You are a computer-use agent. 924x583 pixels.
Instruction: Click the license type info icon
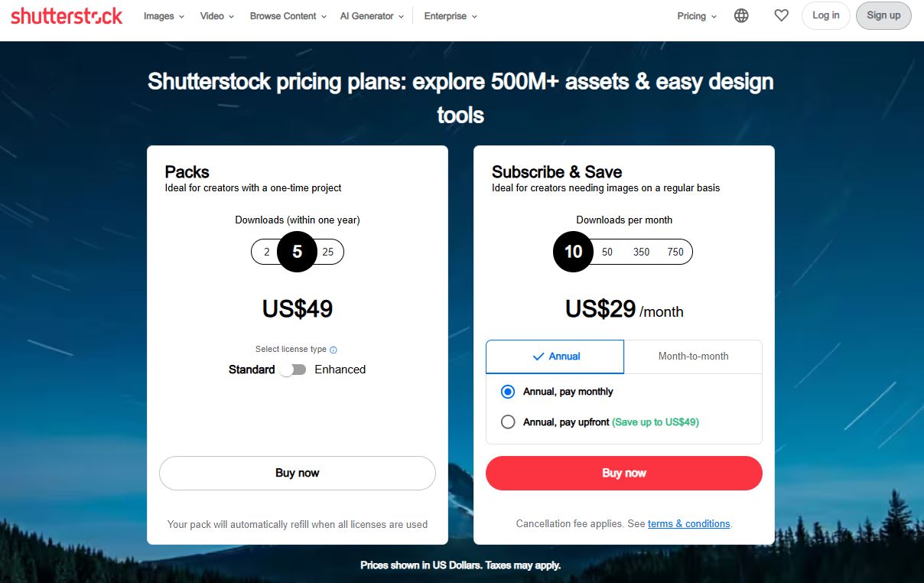[x=333, y=350]
